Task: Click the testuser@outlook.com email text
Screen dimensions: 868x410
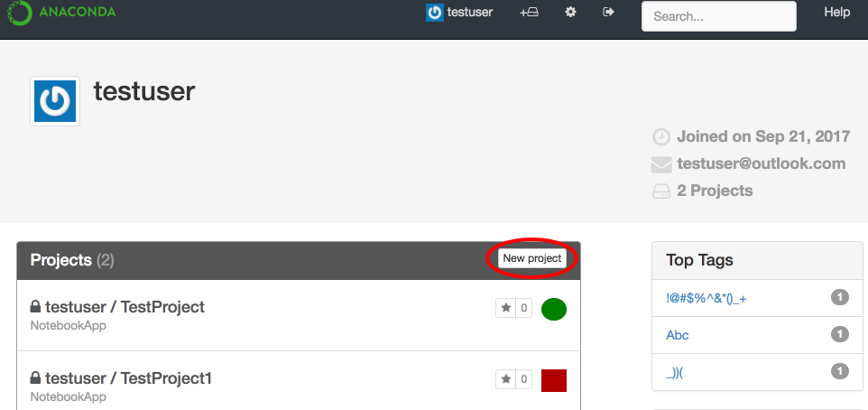Action: point(762,164)
